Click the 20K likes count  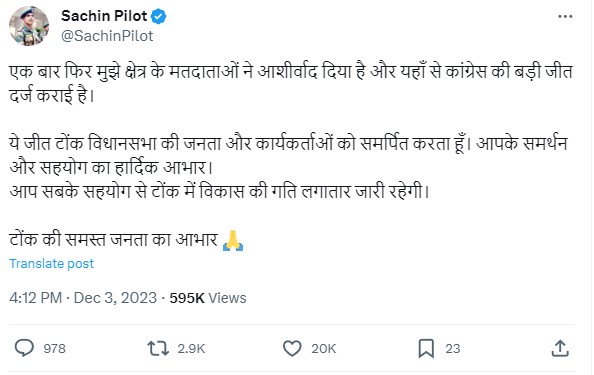(324, 348)
